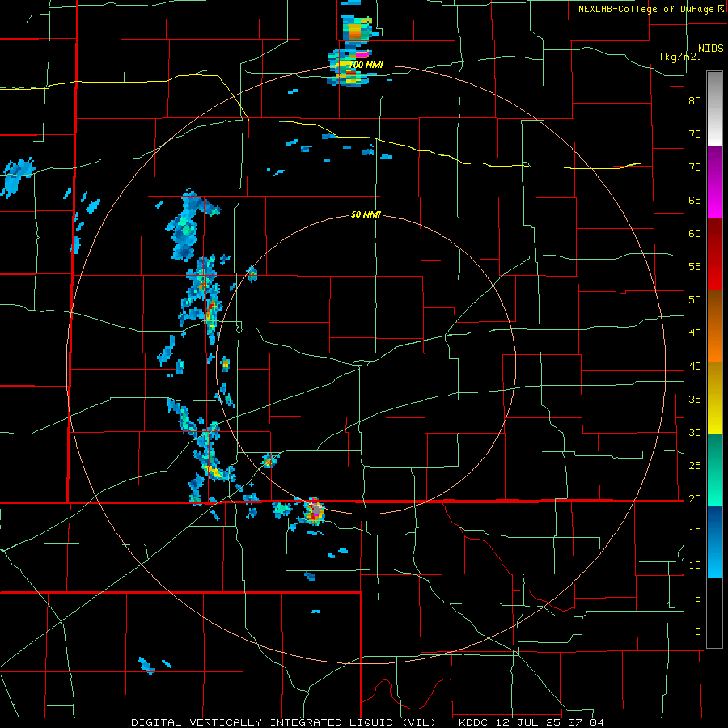Click the gray-core storm cell near the state line
Screen dimensions: 728x728
[x=315, y=510]
